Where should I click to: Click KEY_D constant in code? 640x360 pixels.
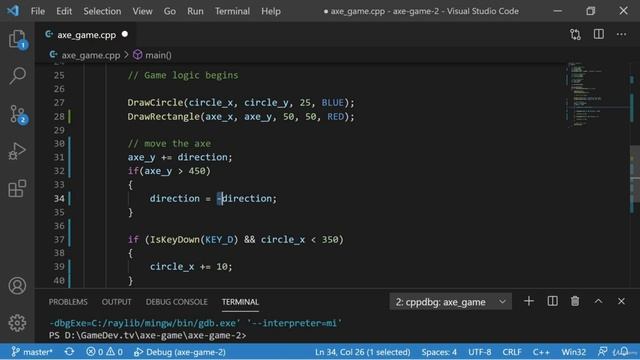(219, 239)
